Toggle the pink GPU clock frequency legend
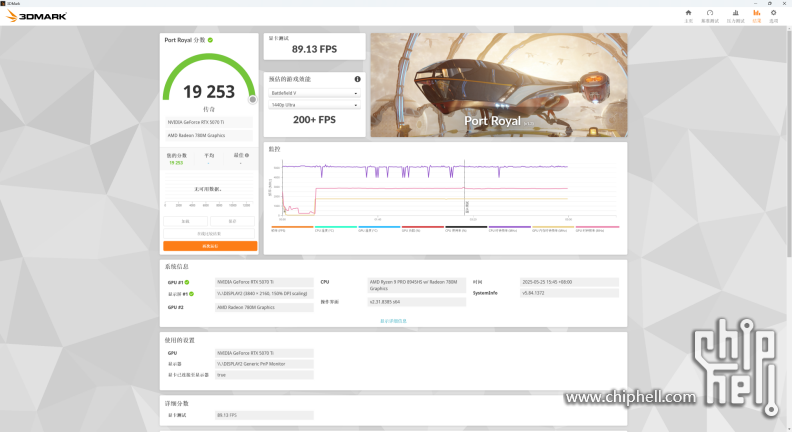 [x=597, y=229]
